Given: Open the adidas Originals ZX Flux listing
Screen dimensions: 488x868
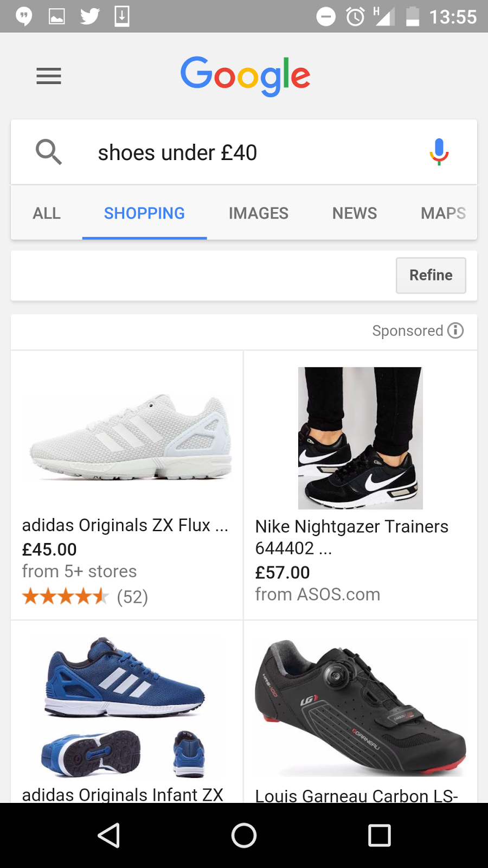Looking at the screenshot, I should (x=125, y=525).
